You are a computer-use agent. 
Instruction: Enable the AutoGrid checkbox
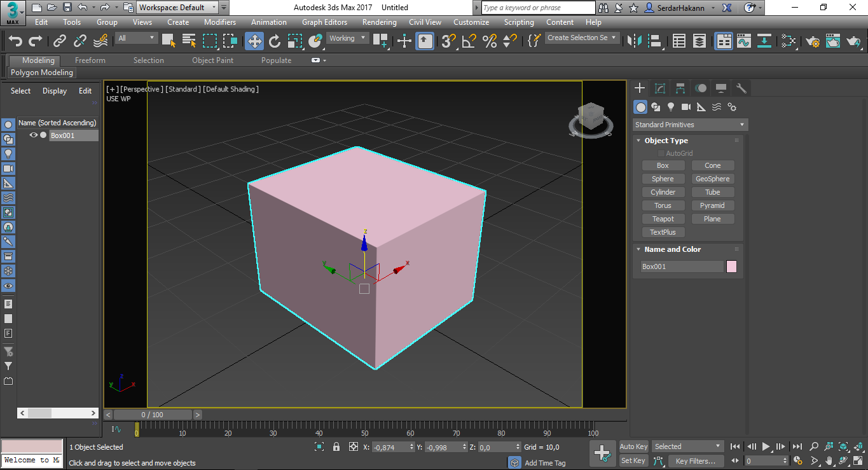coord(661,153)
